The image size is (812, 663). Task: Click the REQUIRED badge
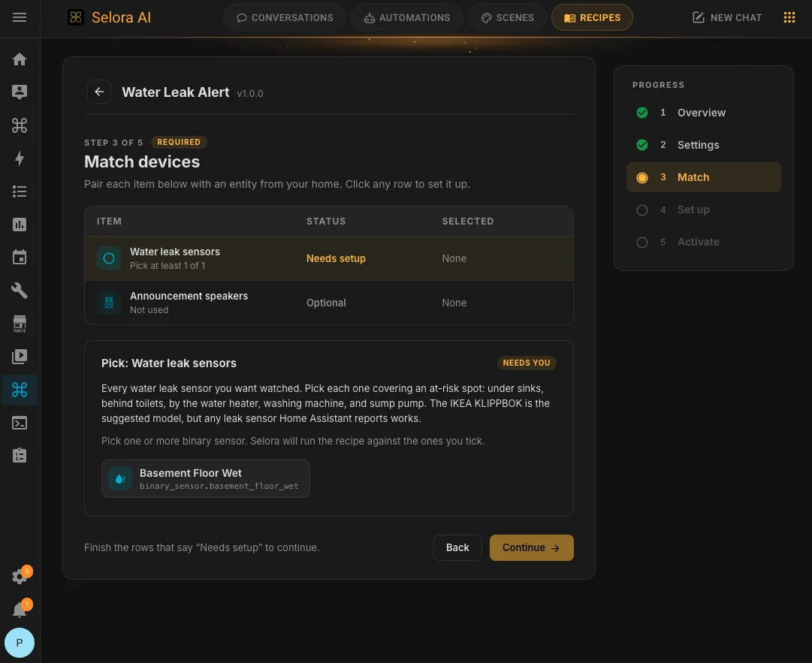pos(179,143)
